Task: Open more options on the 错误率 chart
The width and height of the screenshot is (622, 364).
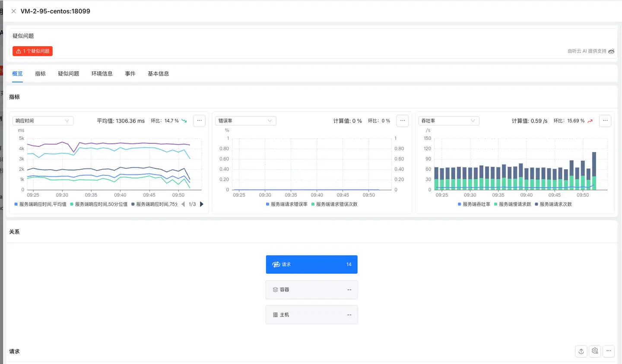Action: (402, 120)
